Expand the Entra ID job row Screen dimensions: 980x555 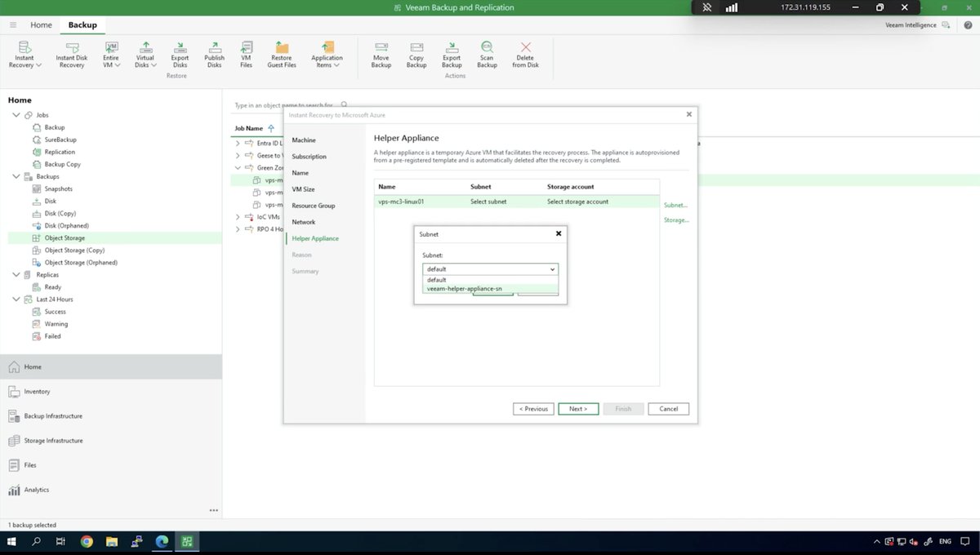pyautogui.click(x=238, y=143)
